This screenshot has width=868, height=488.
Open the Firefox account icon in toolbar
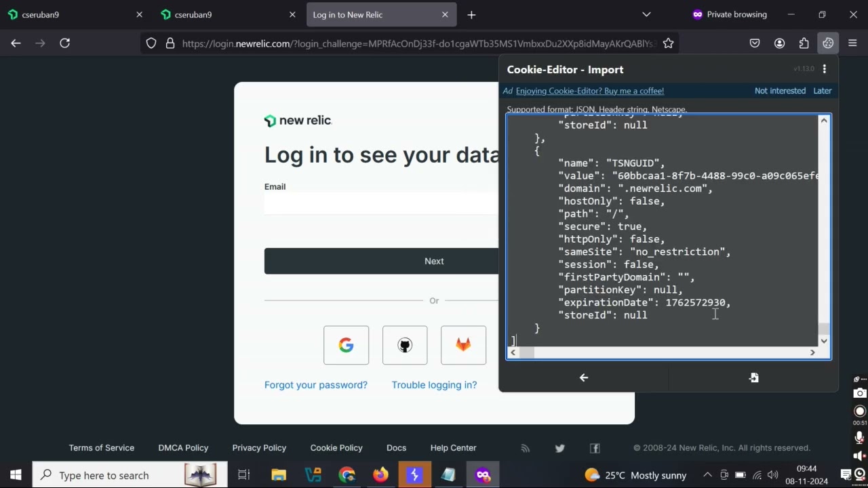pos(779,43)
